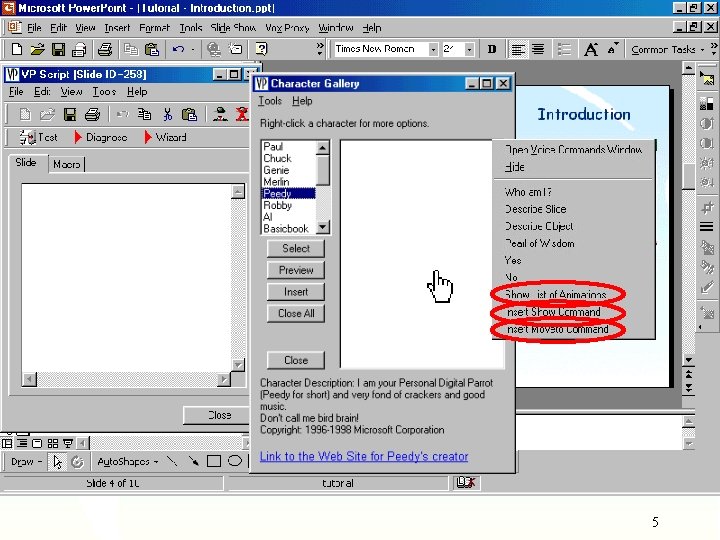Click Cut scissors icon in VP Script

pos(168,114)
